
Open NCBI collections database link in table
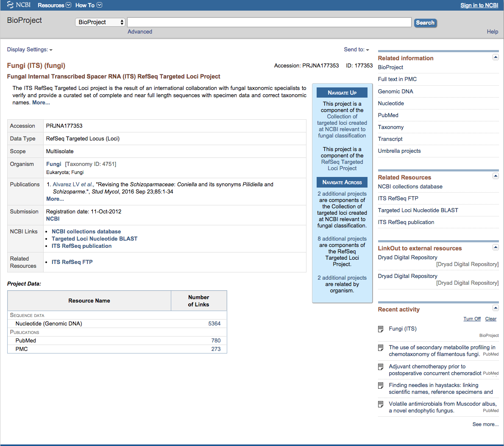tap(86, 231)
